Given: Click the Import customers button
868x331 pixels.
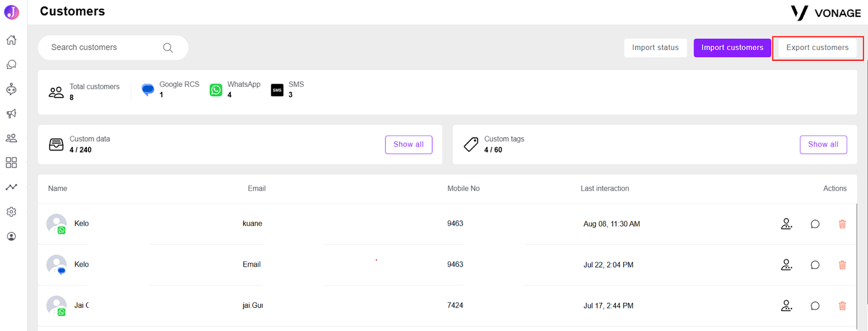Looking at the screenshot, I should coord(732,48).
